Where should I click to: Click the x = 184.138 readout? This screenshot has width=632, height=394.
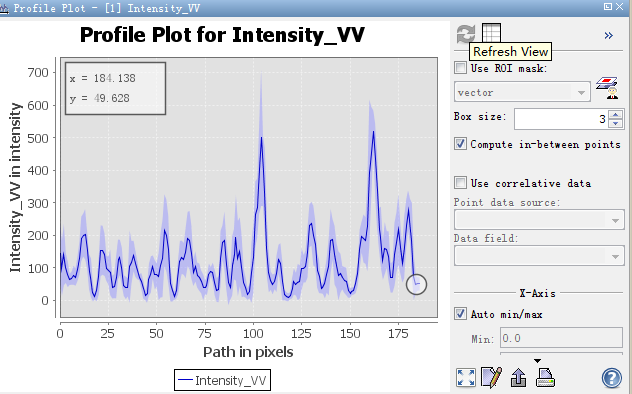tap(102, 78)
